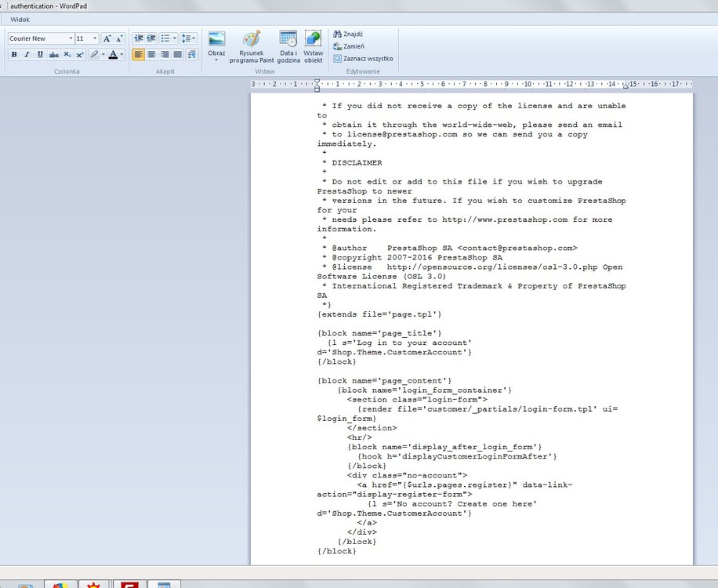Insert a picture with the Obraz icon
Viewport: 718px width, 588px height.
[216, 39]
